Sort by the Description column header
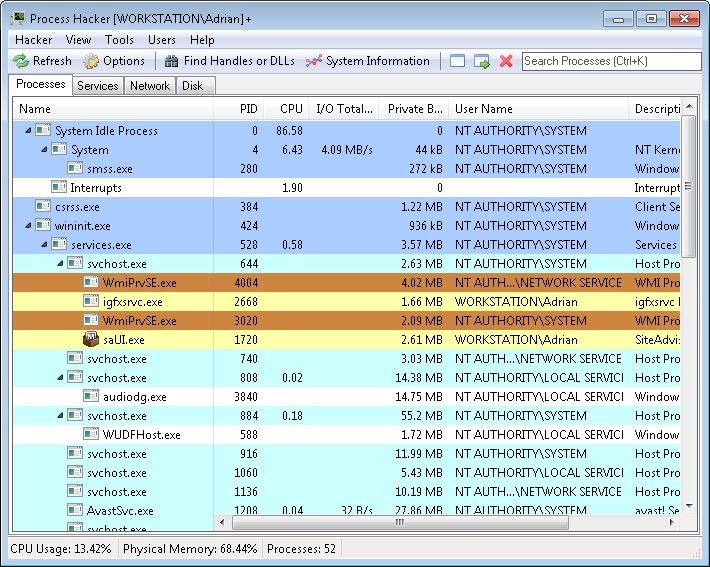Viewport: 710px width, 567px height. coord(654,109)
